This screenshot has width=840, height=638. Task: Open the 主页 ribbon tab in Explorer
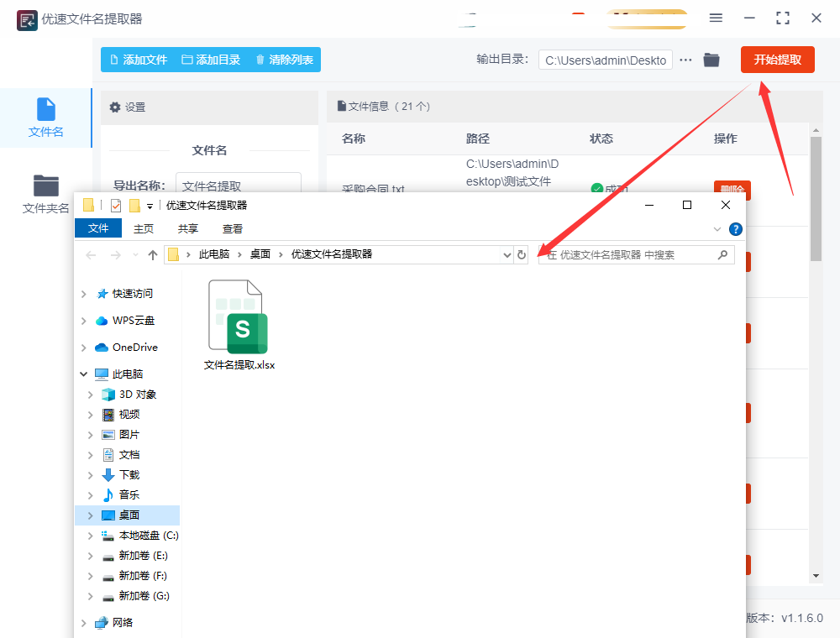(144, 228)
